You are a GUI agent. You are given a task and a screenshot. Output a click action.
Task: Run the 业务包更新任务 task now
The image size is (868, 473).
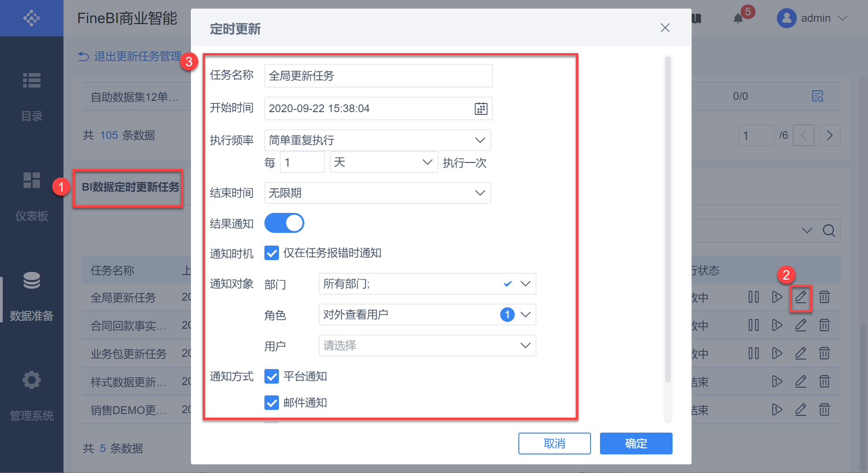point(777,354)
